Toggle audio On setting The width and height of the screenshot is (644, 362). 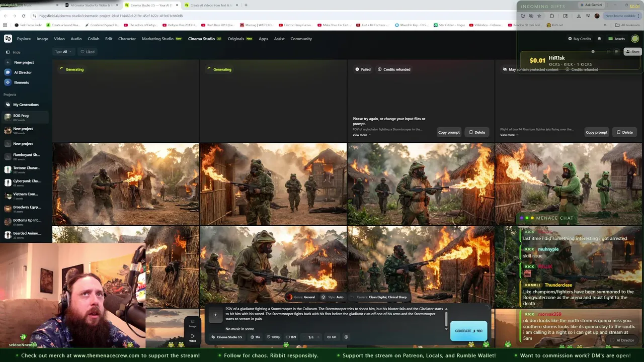(332, 337)
